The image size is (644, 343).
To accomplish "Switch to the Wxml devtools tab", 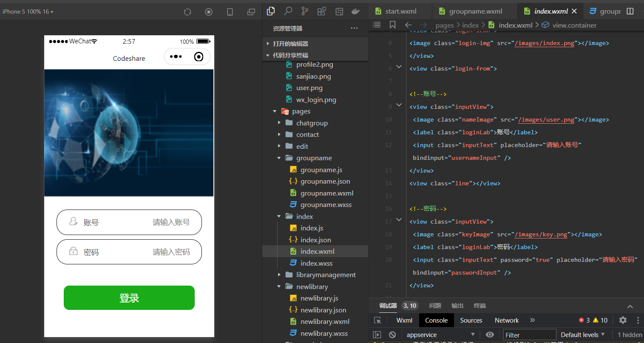I will (404, 320).
